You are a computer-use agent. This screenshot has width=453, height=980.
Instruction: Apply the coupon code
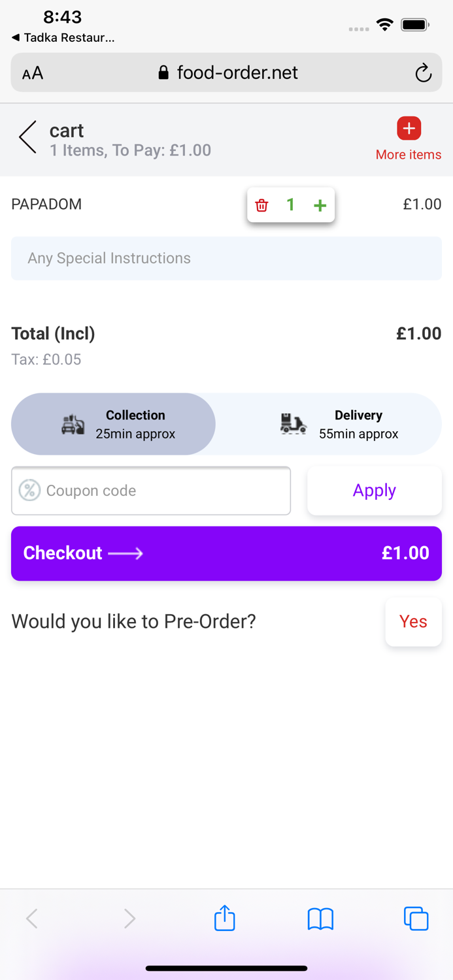click(374, 491)
